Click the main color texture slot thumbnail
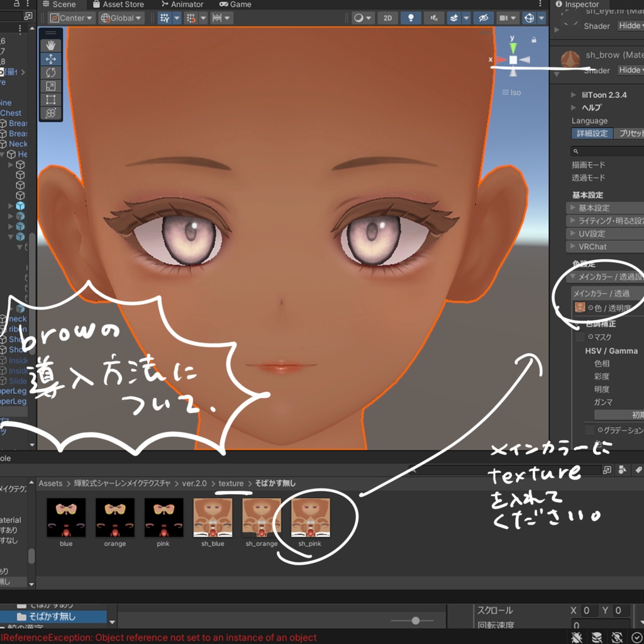The image size is (644, 644). pyautogui.click(x=580, y=307)
